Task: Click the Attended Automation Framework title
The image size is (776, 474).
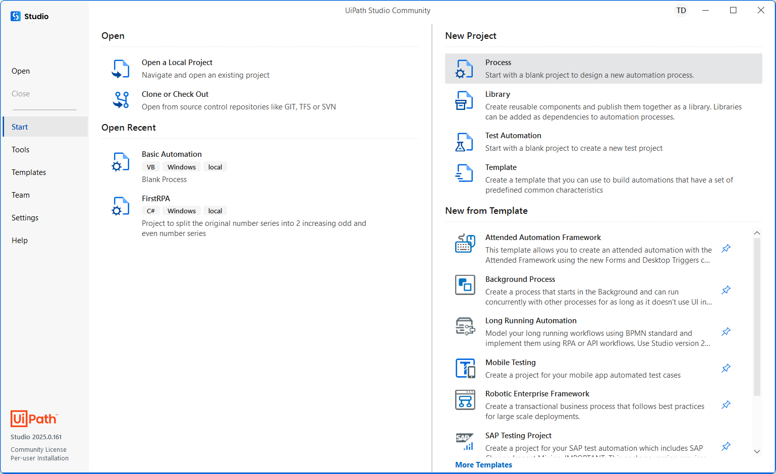Action: pos(543,237)
